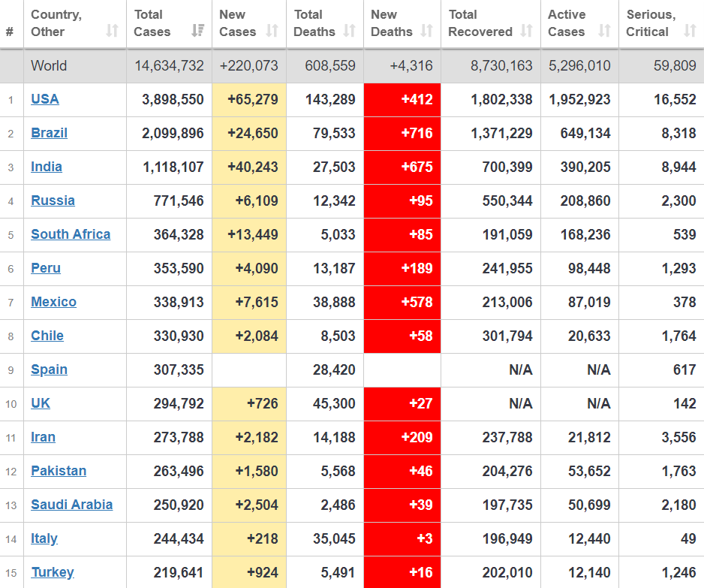704x588 pixels.
Task: Click the Total Recovered sort arrows icon
Action: (x=527, y=31)
